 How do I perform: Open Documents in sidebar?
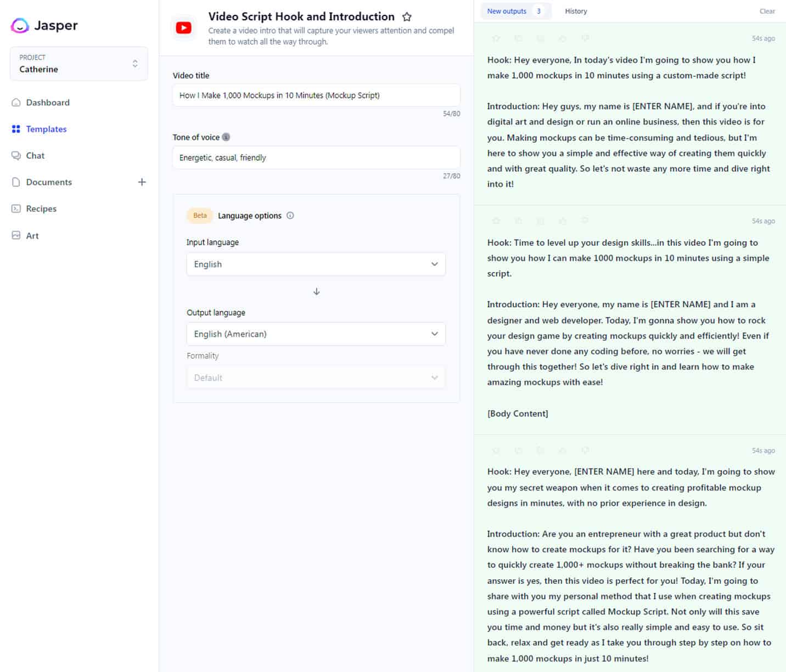tap(49, 182)
